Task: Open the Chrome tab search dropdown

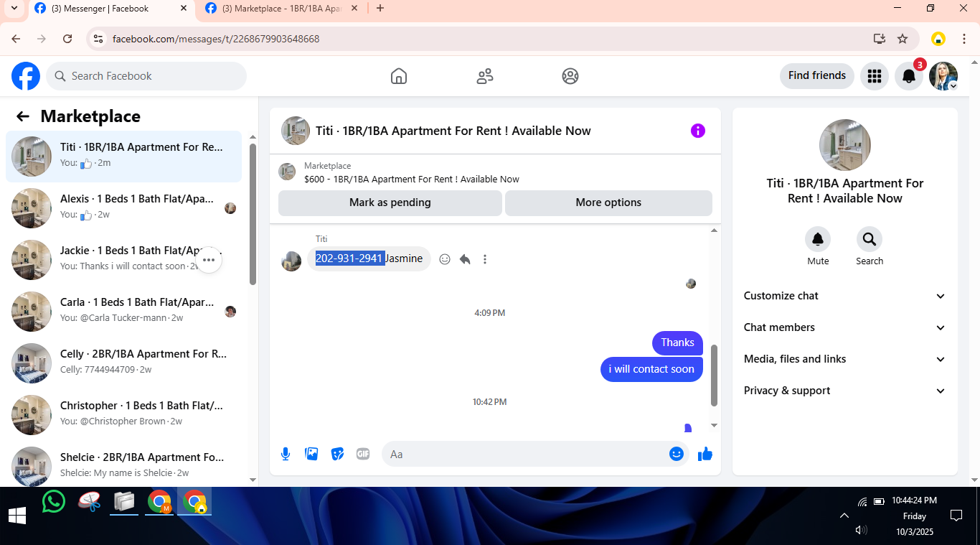Action: click(x=14, y=9)
